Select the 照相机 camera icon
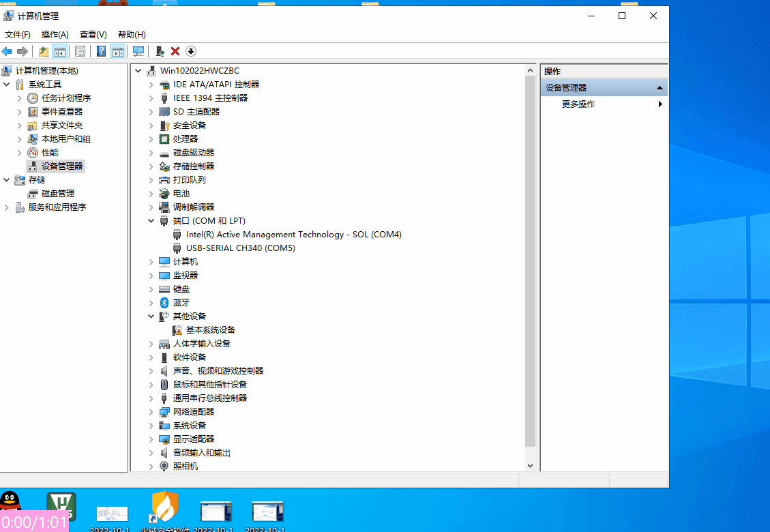The height and width of the screenshot is (532, 770). click(x=164, y=466)
